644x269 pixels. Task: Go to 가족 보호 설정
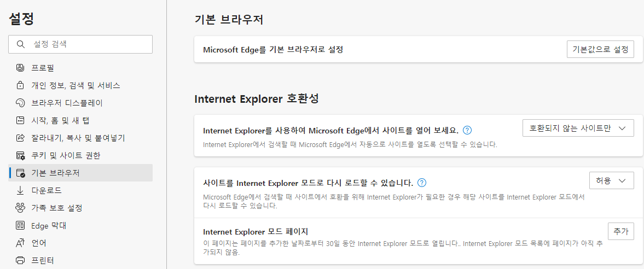tap(80, 208)
